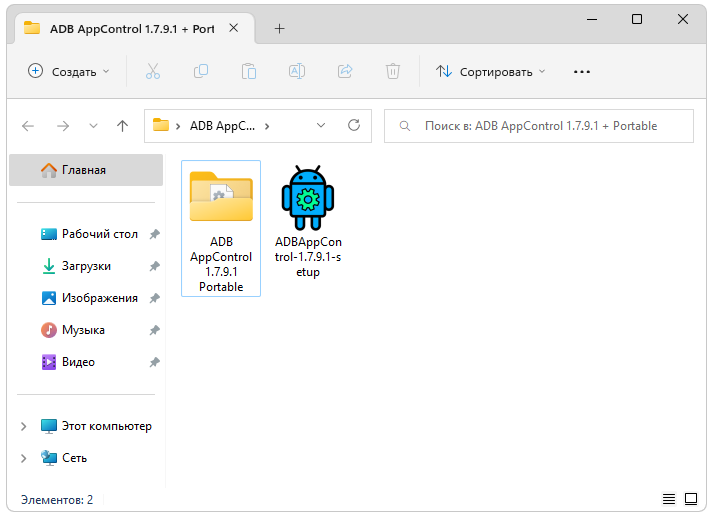Unpin Видео using its pin icon

tap(155, 362)
